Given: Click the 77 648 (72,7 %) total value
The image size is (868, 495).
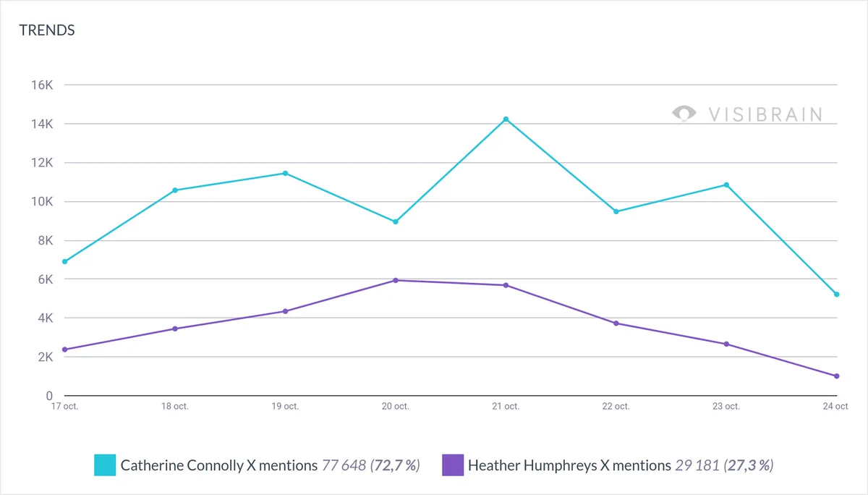Looking at the screenshot, I should tap(371, 465).
